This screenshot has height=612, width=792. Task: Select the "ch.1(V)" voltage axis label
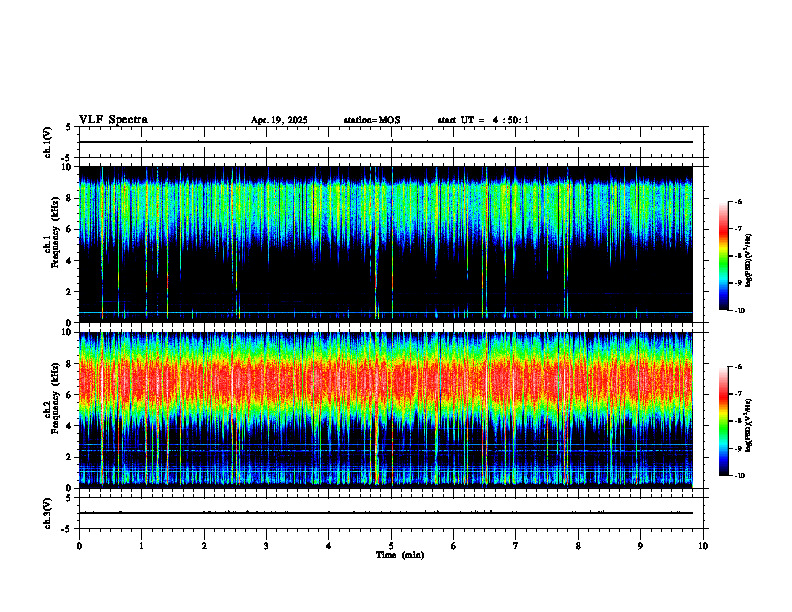[48, 142]
